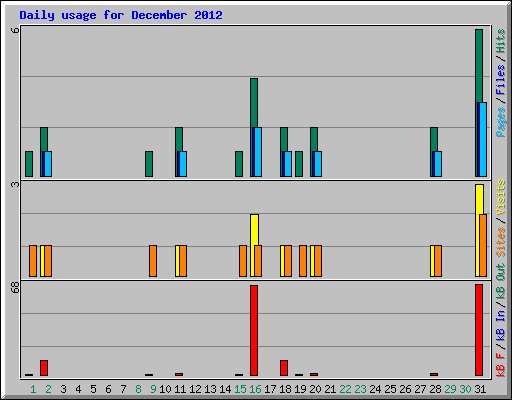This screenshot has width=512, height=400.
Task: Click the title 'Daily usage for December 2012'
Action: tap(121, 15)
